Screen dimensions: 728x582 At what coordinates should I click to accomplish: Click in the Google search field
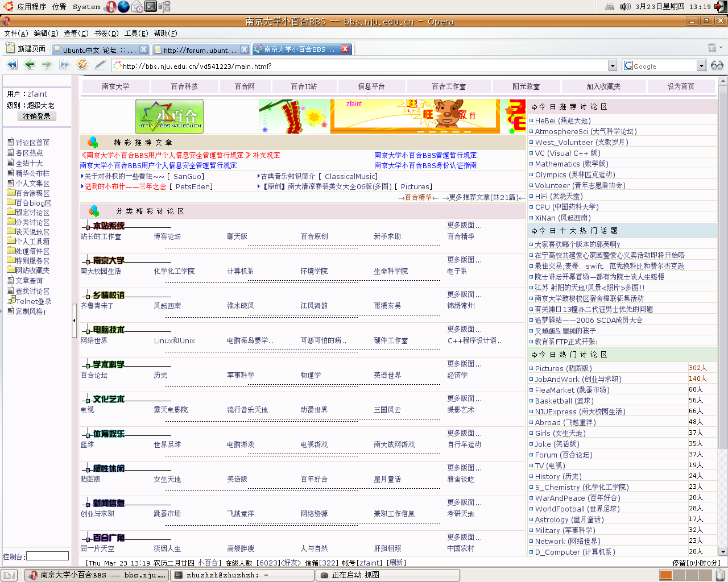664,66
